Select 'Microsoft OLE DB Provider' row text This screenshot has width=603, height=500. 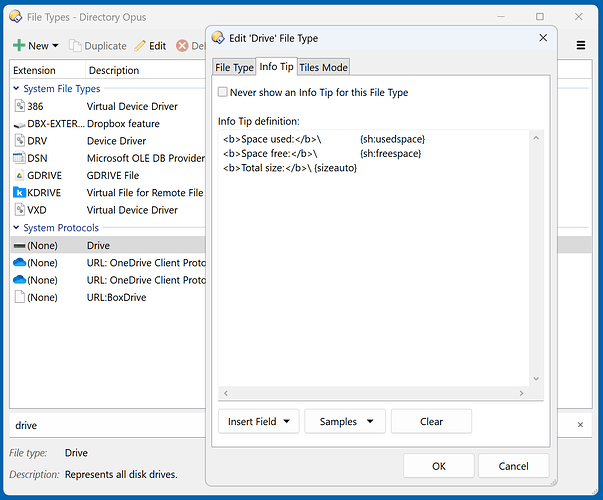point(146,158)
